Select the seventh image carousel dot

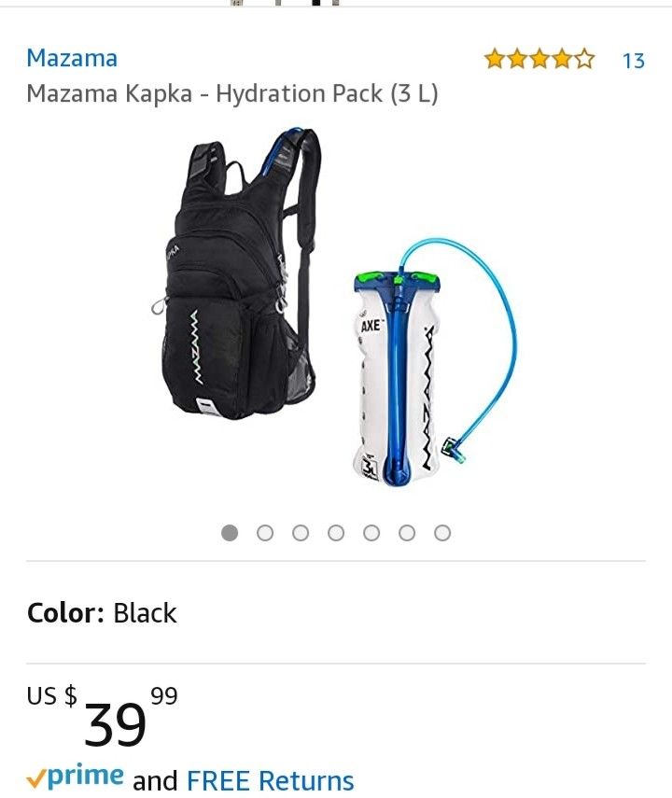(x=442, y=533)
